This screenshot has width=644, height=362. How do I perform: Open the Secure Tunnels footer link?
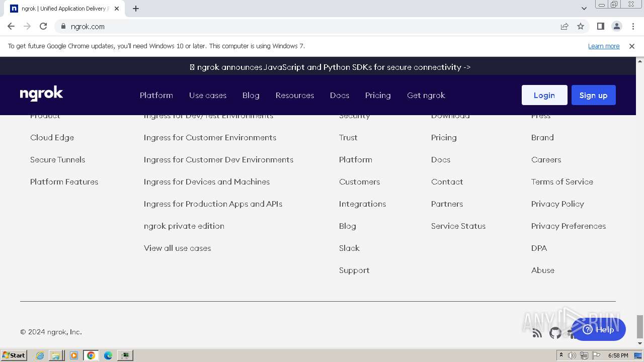pyautogui.click(x=57, y=159)
